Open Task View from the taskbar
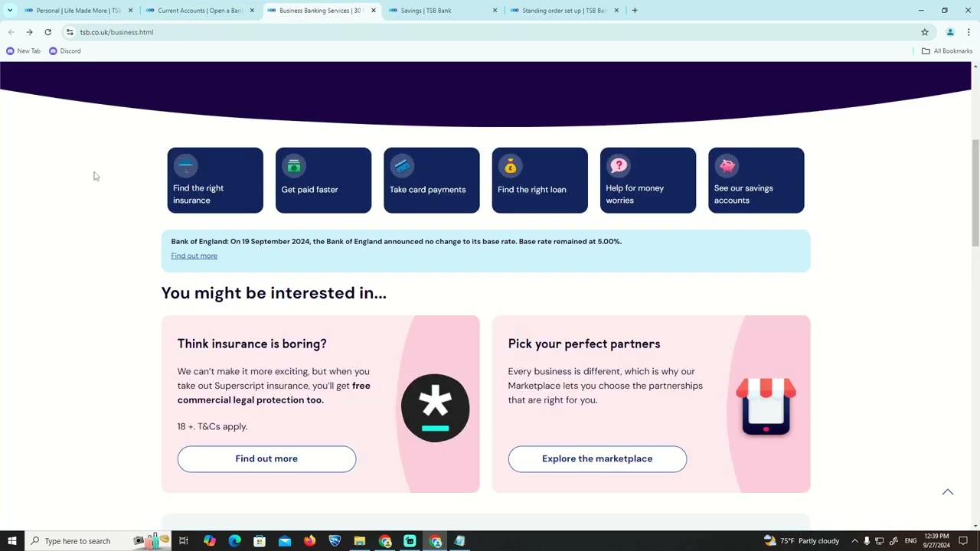980x551 pixels. pyautogui.click(x=184, y=541)
